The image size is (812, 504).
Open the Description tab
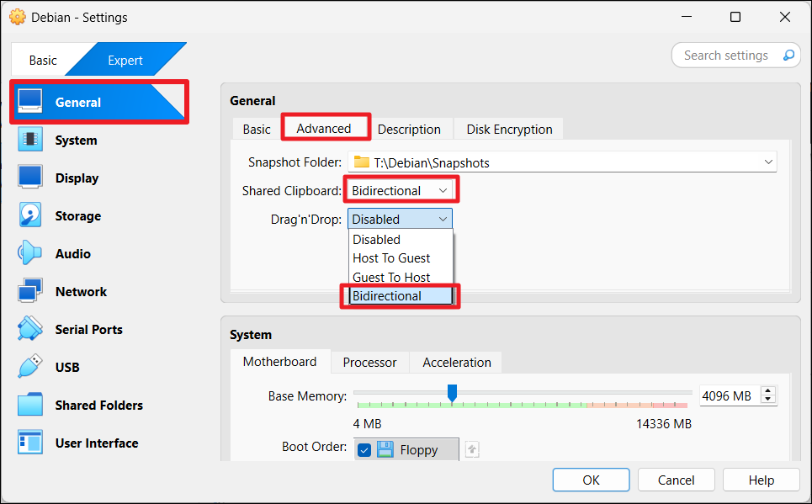coord(409,129)
